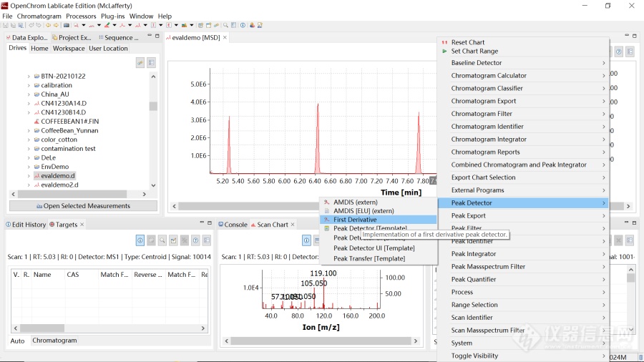
Task: Click the search icon in Targets panel toolbar
Action: tap(162, 240)
